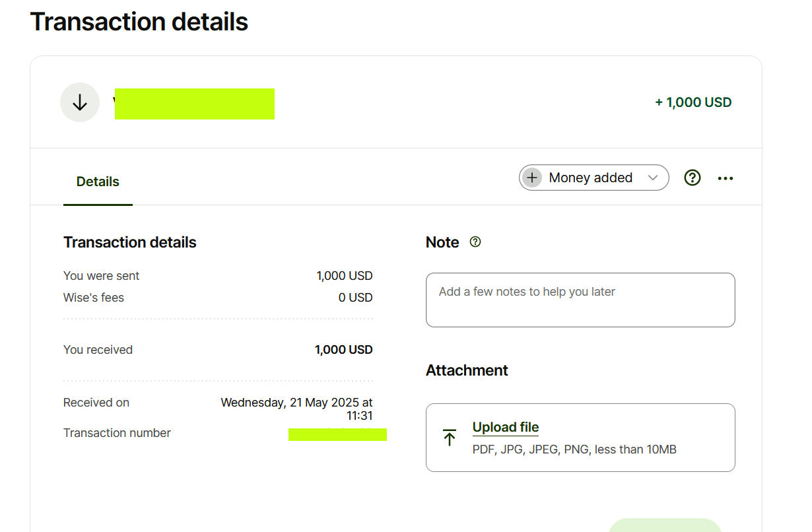Click the incoming transaction down-arrow icon
Viewport: 812px width, 532px height.
80,102
